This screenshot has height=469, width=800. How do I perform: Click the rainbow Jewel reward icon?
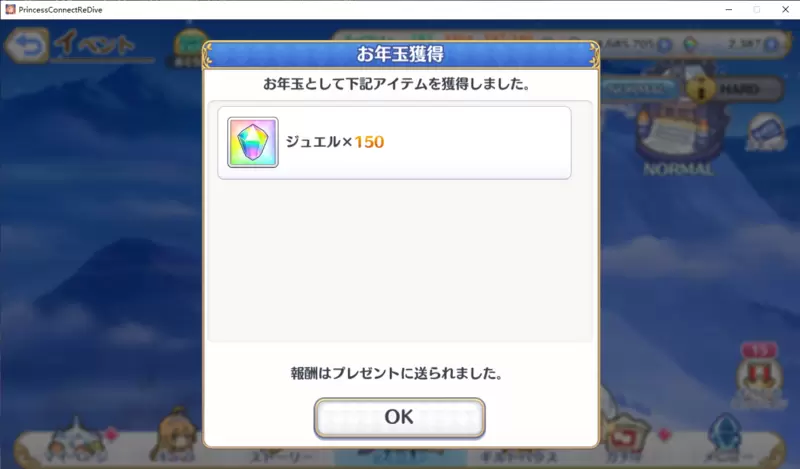click(253, 142)
